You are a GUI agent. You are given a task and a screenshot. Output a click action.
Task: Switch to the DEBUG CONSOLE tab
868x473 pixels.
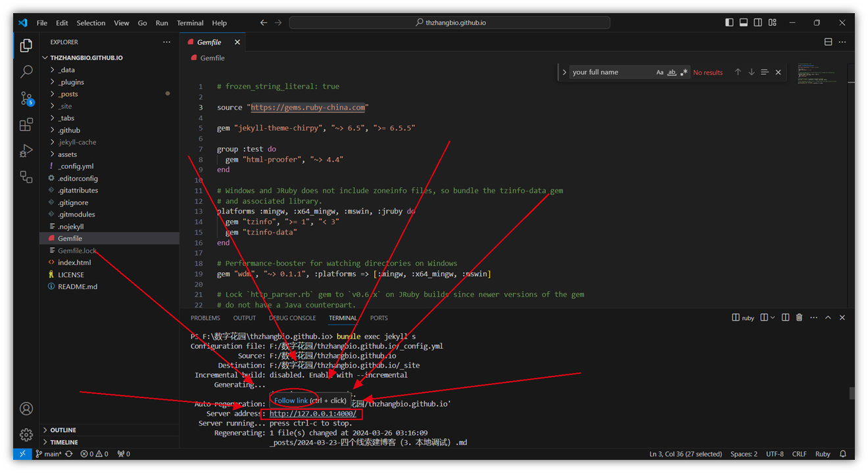[x=293, y=318]
